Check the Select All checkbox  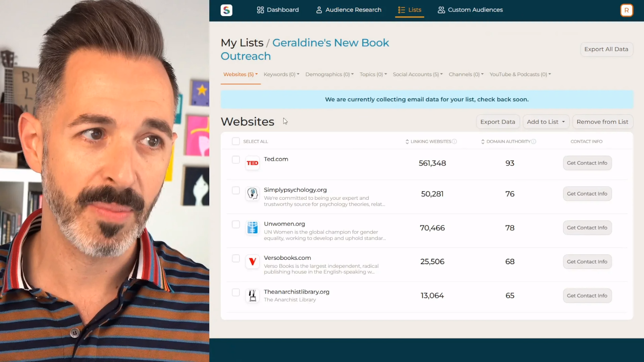click(236, 141)
